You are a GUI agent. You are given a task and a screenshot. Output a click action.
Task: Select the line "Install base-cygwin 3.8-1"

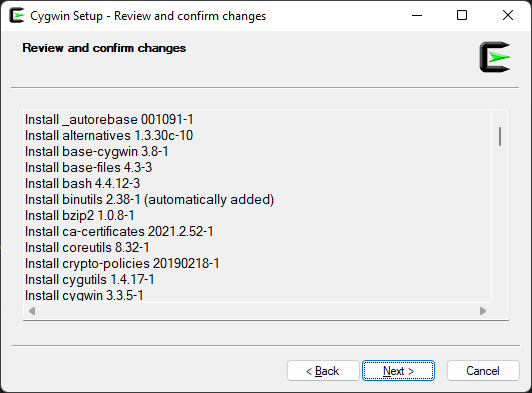point(97,151)
